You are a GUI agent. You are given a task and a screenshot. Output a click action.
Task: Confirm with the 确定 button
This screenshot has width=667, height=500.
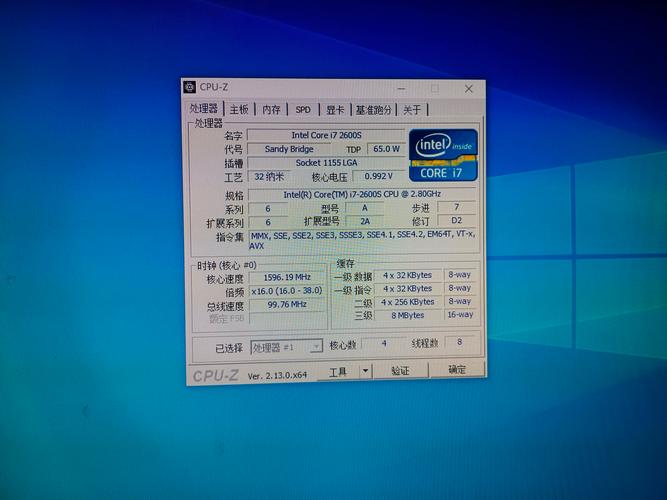(x=457, y=369)
